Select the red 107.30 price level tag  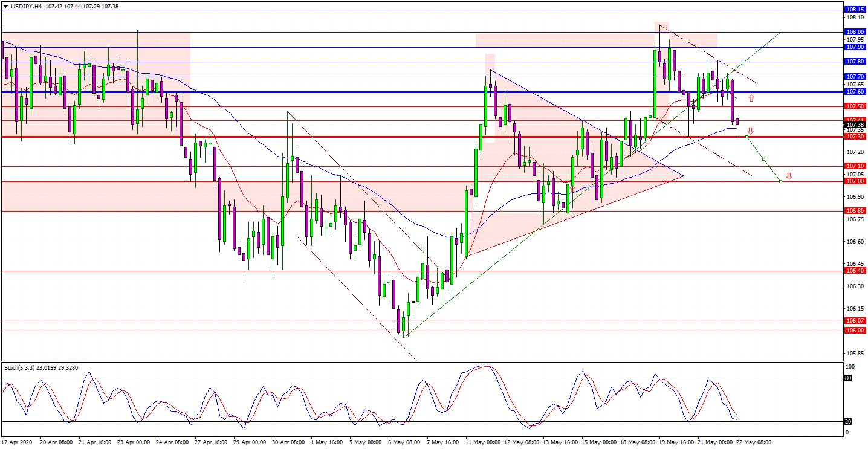[855, 137]
